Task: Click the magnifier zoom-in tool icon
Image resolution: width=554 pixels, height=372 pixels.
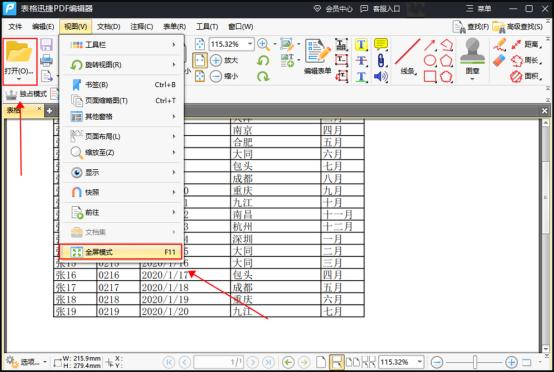Action: [x=263, y=45]
